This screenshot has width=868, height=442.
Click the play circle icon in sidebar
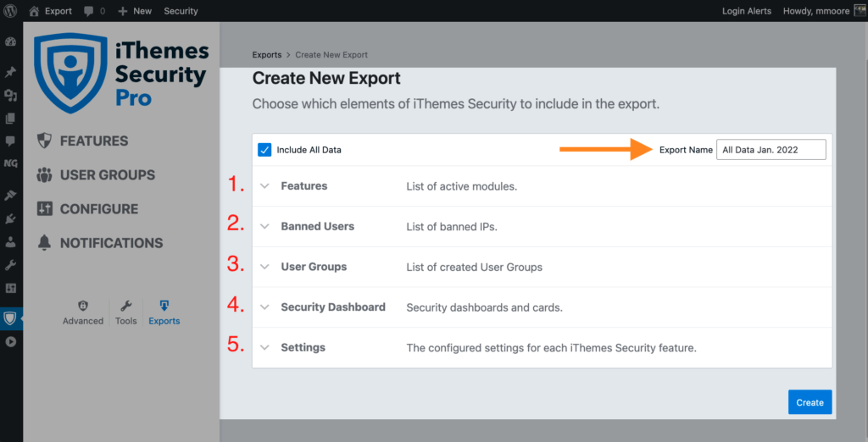[10, 342]
